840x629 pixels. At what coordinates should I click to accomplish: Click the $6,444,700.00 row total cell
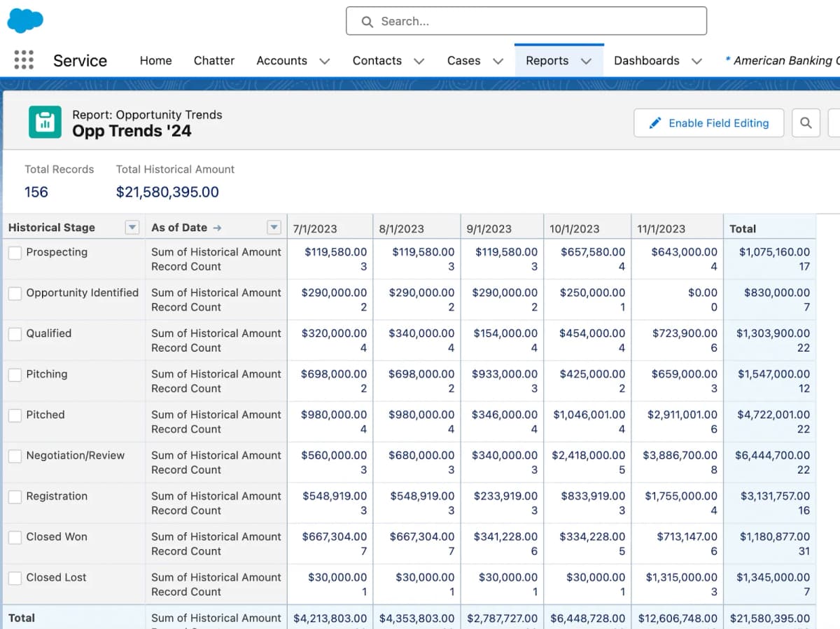click(x=773, y=455)
